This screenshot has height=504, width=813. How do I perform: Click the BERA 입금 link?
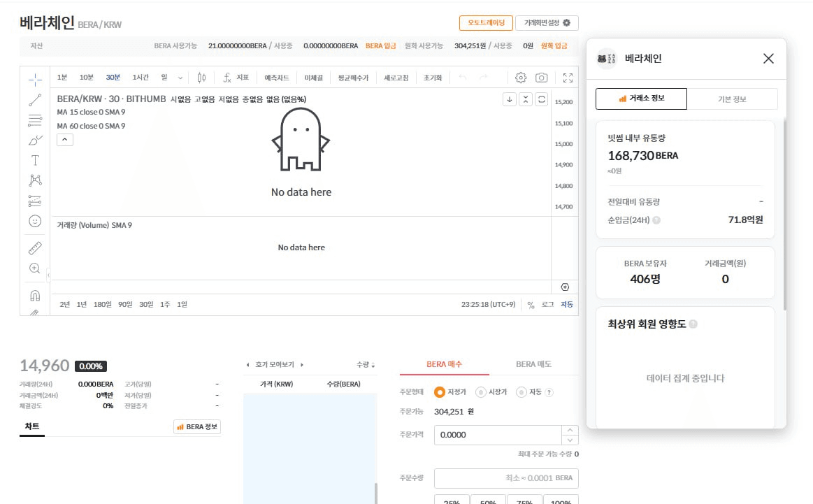click(x=380, y=45)
